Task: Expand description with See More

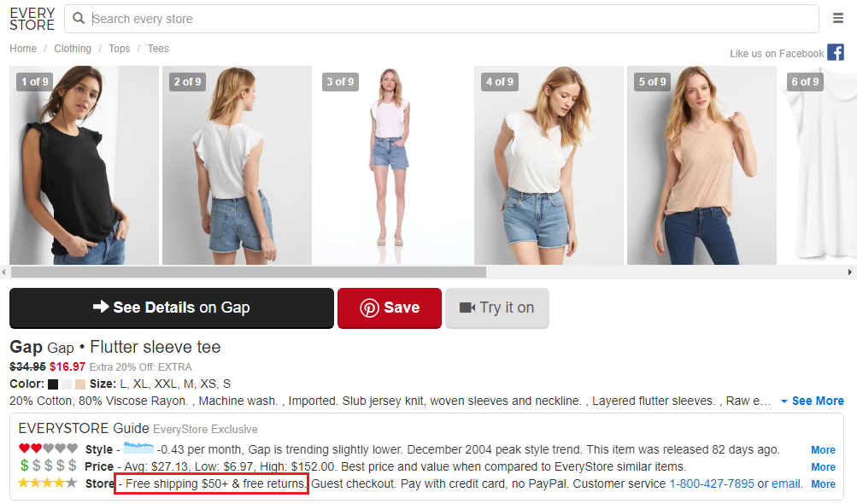Action: 813,401
